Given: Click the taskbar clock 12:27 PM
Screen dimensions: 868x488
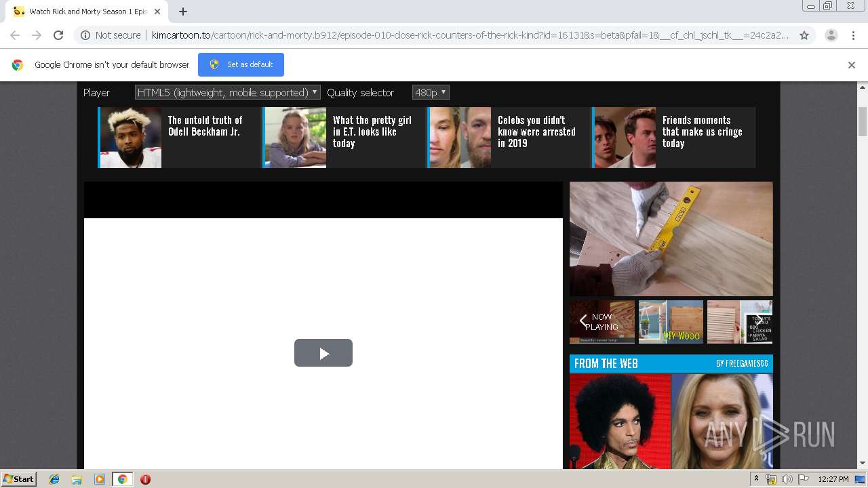Looking at the screenshot, I should 833,479.
